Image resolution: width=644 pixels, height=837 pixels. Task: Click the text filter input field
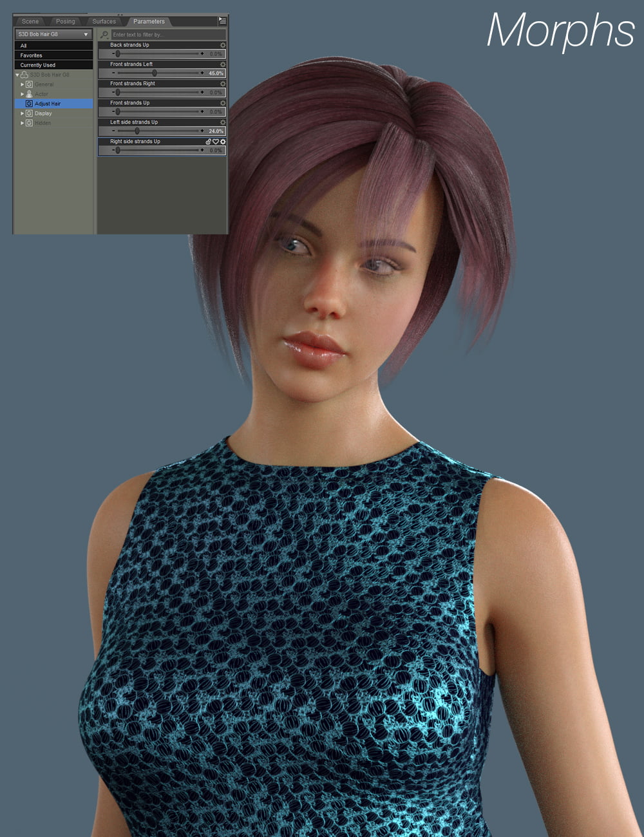164,35
